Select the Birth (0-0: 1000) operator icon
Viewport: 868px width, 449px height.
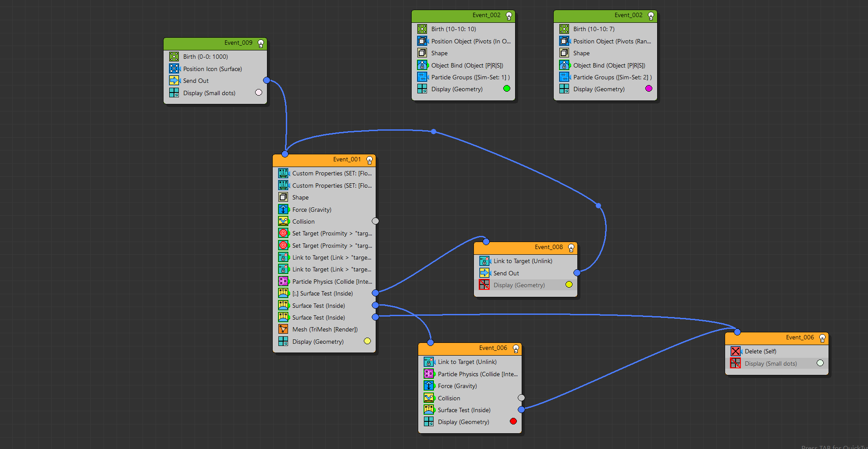point(174,57)
